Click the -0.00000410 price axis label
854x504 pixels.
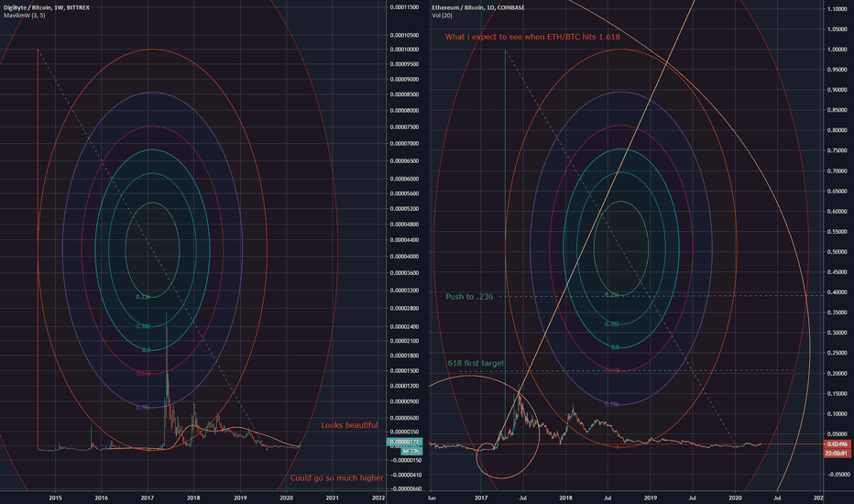click(406, 475)
